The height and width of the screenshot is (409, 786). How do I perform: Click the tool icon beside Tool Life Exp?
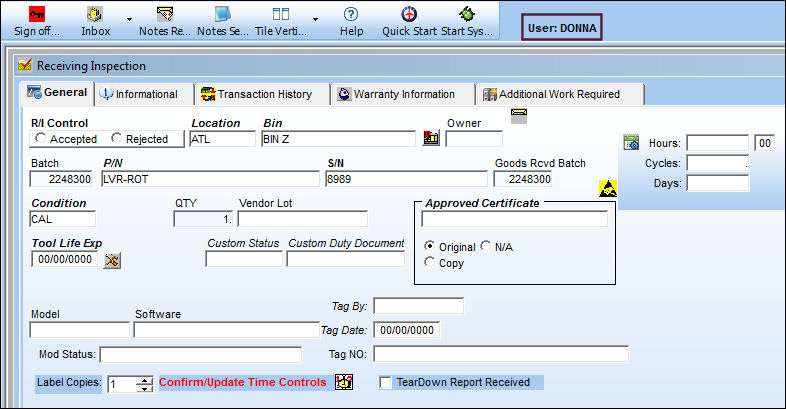(x=112, y=261)
